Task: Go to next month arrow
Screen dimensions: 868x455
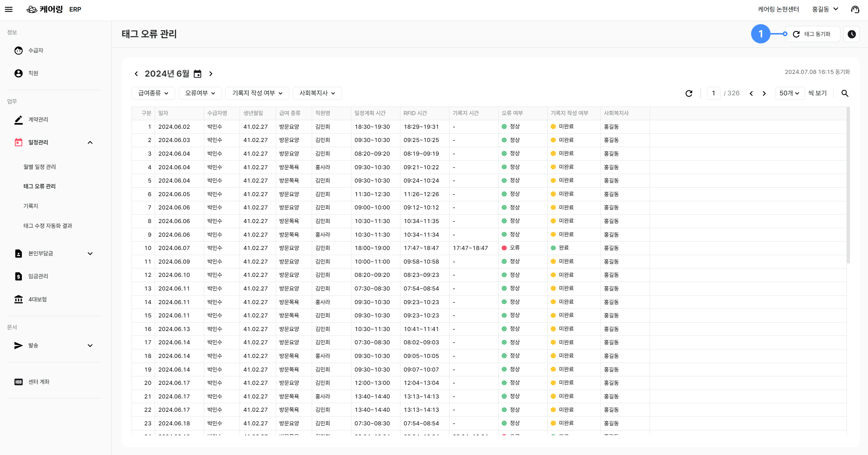Action: click(211, 74)
